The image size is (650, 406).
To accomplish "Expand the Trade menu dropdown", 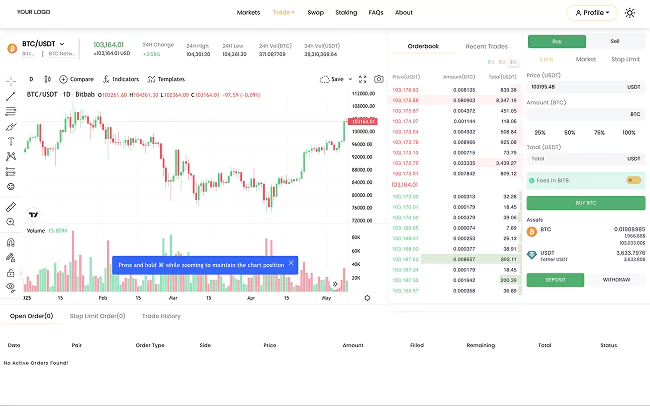I will [283, 13].
